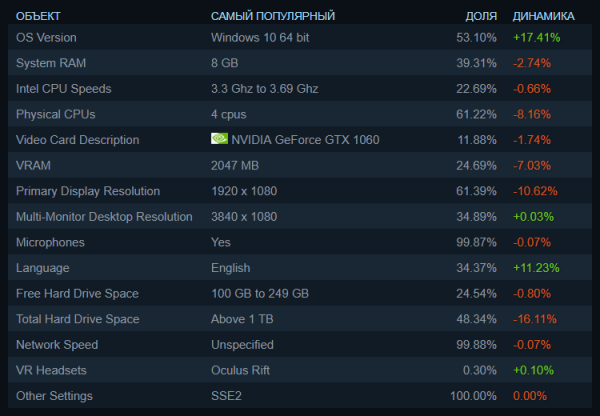The image size is (600, 416).
Task: Open the Language statistics row
Action: (x=43, y=268)
